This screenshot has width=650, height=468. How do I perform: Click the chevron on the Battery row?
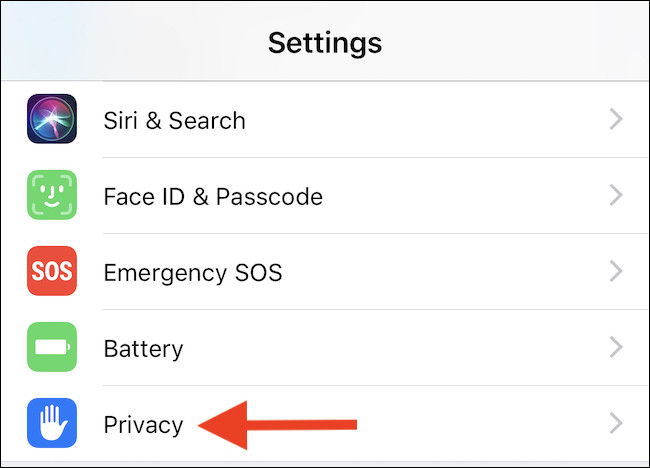point(616,348)
